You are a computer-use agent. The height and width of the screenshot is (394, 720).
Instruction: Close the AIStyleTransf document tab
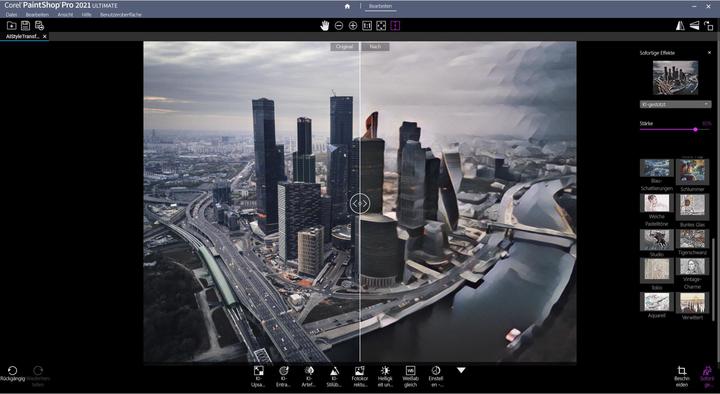coord(45,36)
